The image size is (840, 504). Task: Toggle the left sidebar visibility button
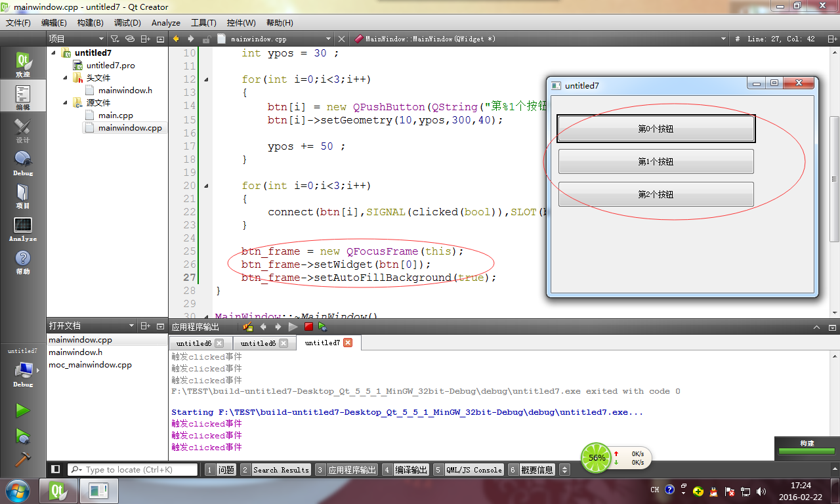(x=56, y=469)
